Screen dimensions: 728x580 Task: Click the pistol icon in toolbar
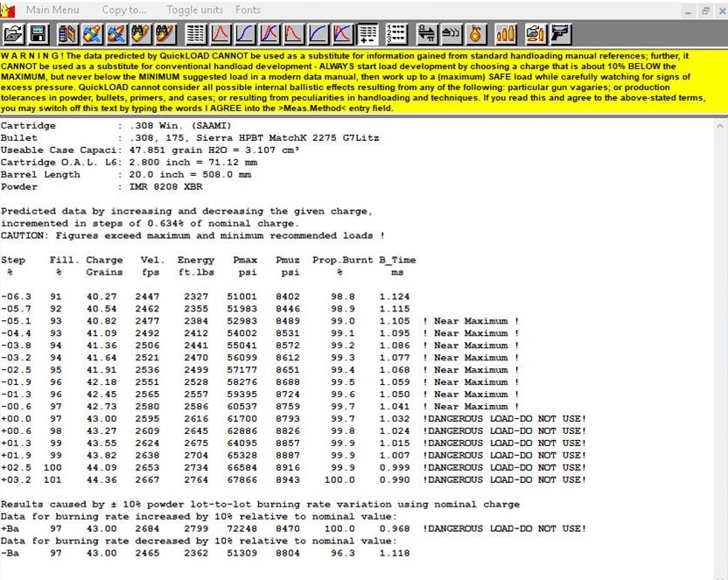[560, 34]
